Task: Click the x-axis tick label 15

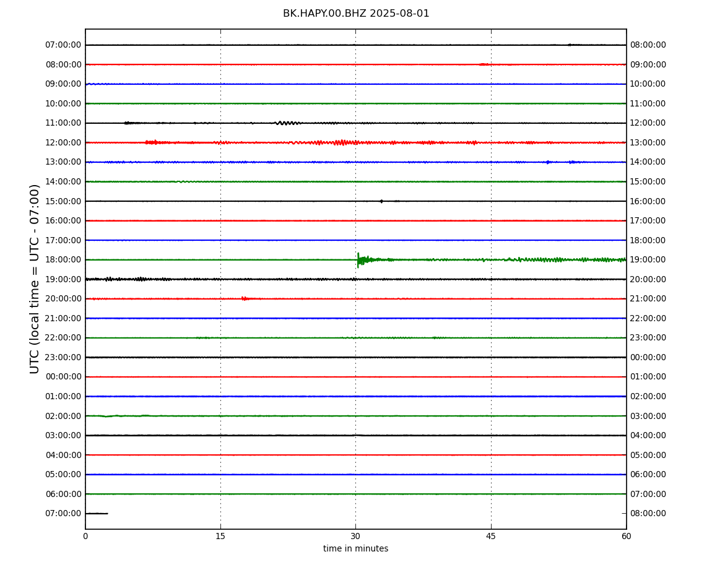Action: pos(220,536)
